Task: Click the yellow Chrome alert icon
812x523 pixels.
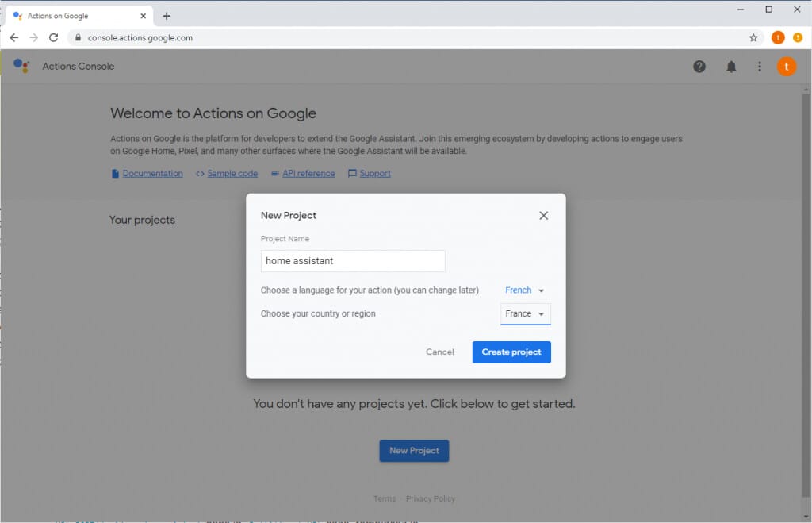Action: (x=798, y=37)
